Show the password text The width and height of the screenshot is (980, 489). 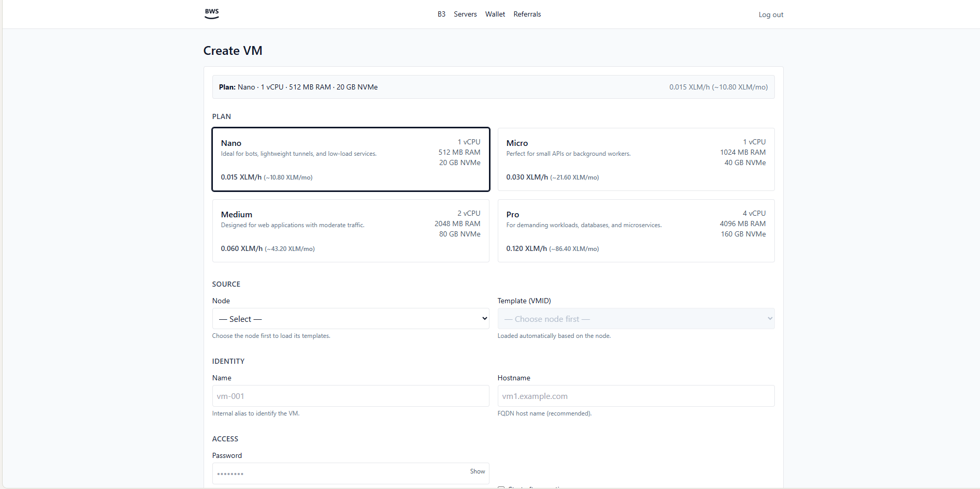click(x=477, y=471)
